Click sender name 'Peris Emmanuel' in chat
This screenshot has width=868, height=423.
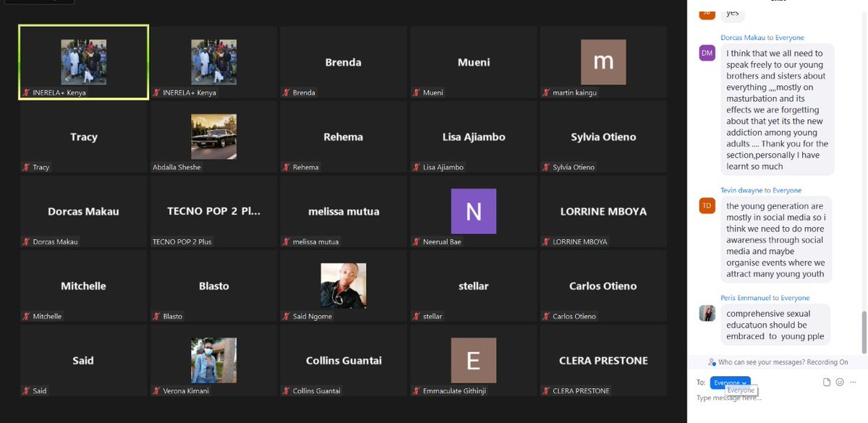[744, 298]
